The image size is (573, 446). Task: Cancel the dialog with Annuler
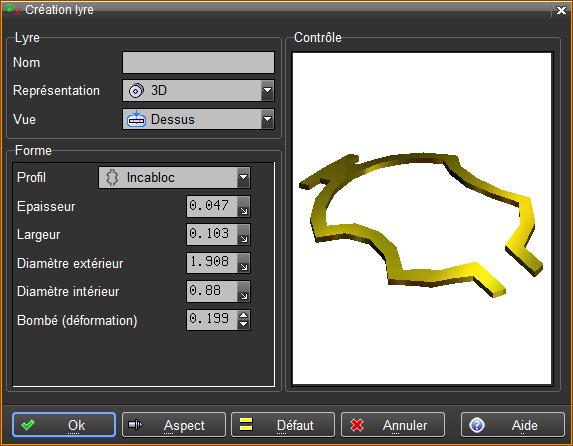(393, 425)
